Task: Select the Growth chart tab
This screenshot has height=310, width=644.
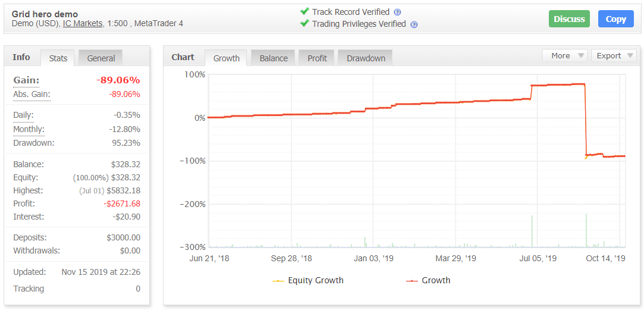Action: click(227, 58)
